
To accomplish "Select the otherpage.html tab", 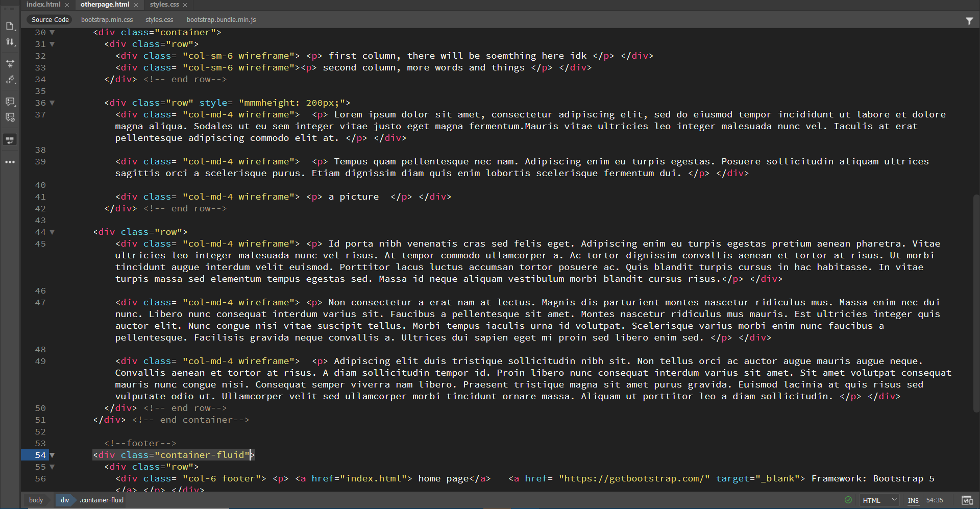I will point(105,5).
